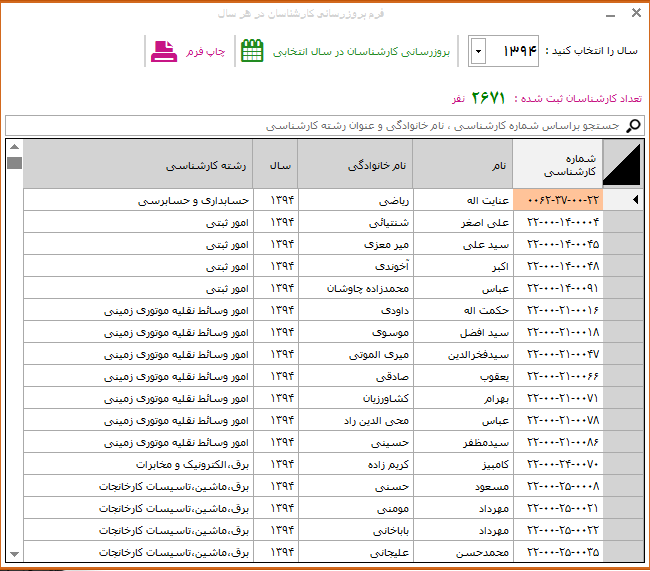This screenshot has width=650, height=571.
Task: Minimize the form window
Action: 610,15
